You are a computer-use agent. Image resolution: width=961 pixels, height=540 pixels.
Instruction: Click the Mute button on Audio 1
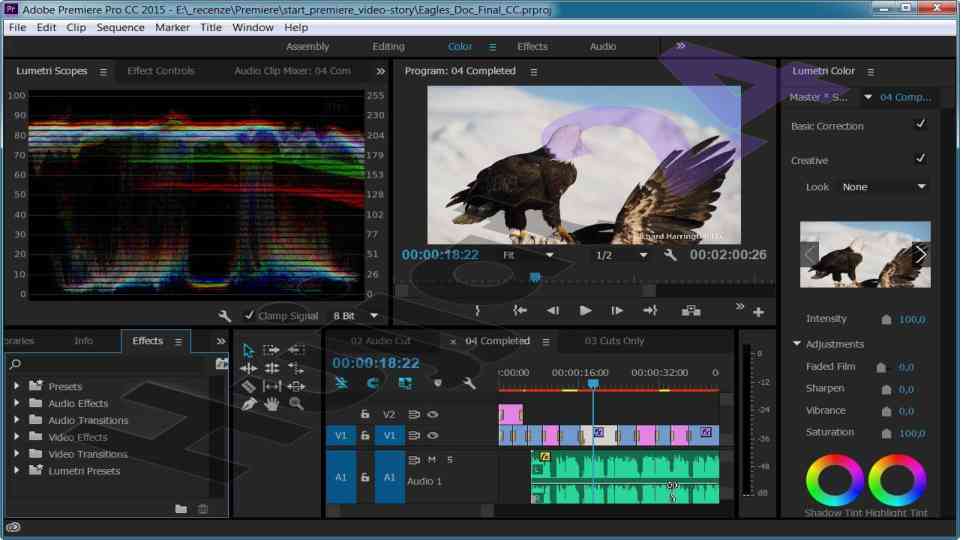(x=432, y=460)
